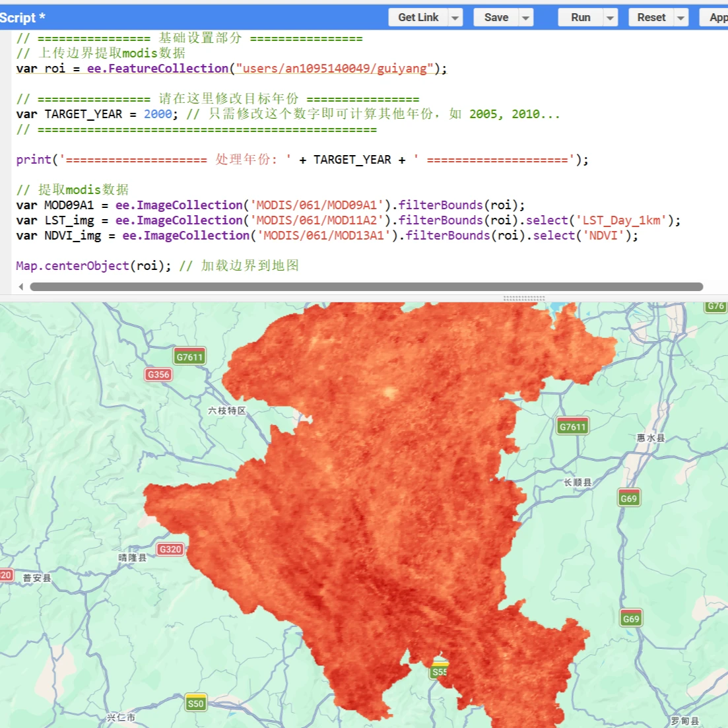
Task: Click the 罗甸县 map label
Action: [x=685, y=721]
